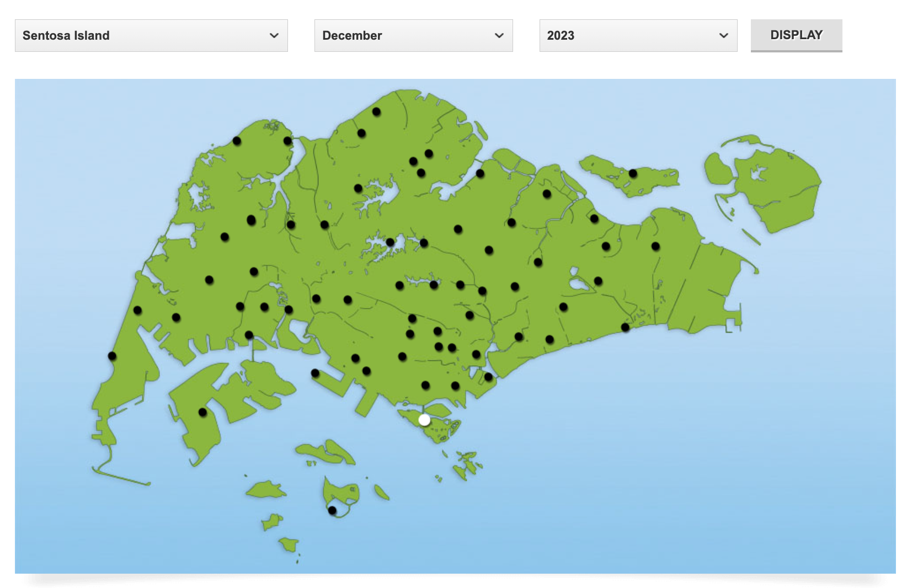Click the dot on the small southern offshore island
The width and height of the screenshot is (907, 588).
[332, 510]
